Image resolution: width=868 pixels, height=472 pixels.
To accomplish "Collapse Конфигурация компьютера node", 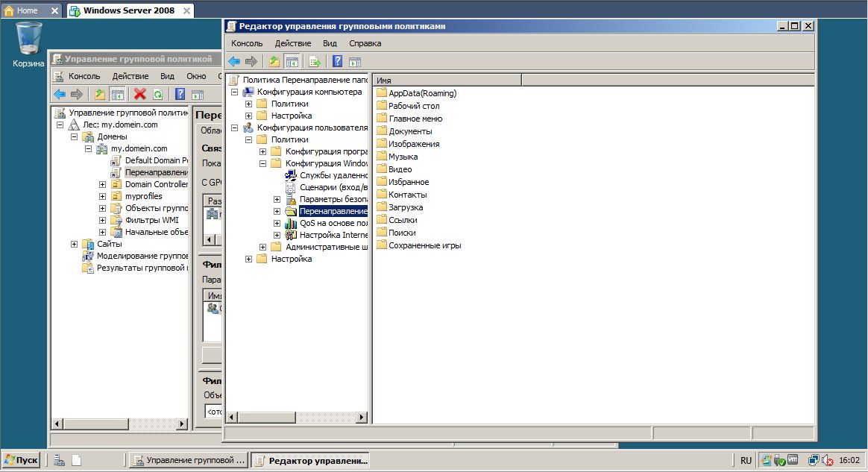I will pos(234,92).
